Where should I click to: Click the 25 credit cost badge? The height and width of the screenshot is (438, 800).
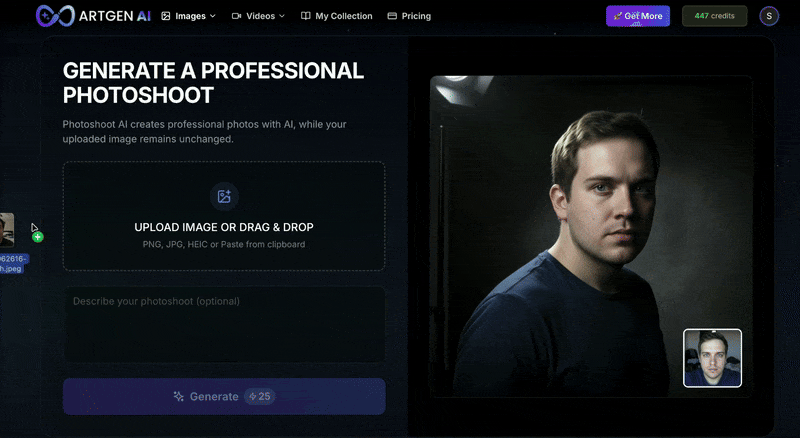(260, 396)
